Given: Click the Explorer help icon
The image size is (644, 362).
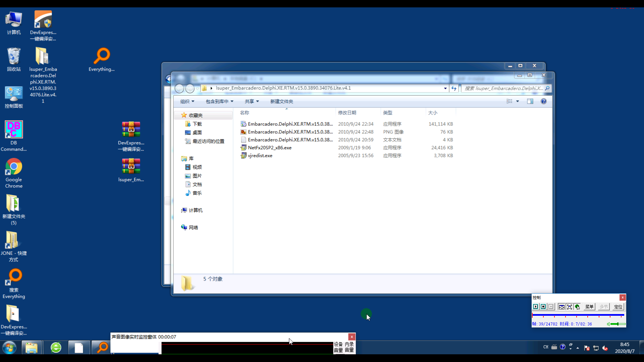Looking at the screenshot, I should click(543, 101).
